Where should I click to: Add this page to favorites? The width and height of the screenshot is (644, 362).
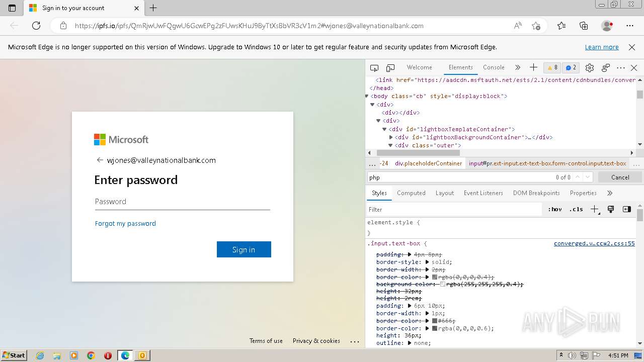[x=536, y=26]
